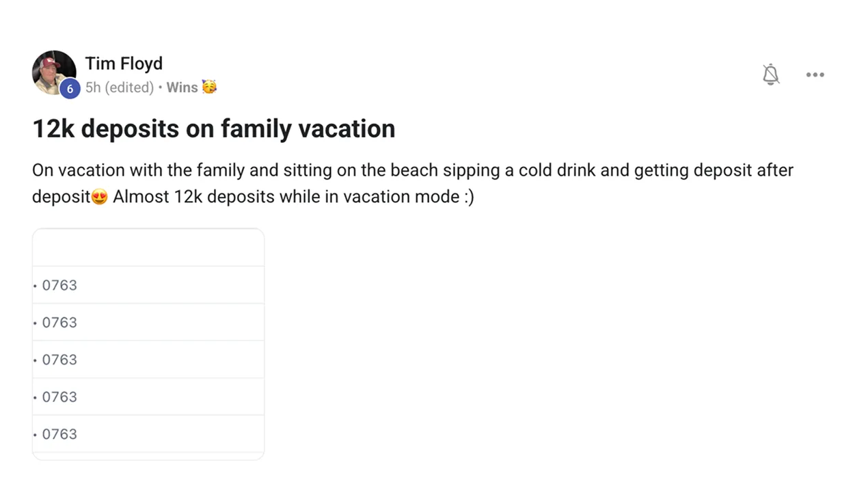868x495 pixels.
Task: Click the bottom edge of the deposits image
Action: [x=148, y=456]
